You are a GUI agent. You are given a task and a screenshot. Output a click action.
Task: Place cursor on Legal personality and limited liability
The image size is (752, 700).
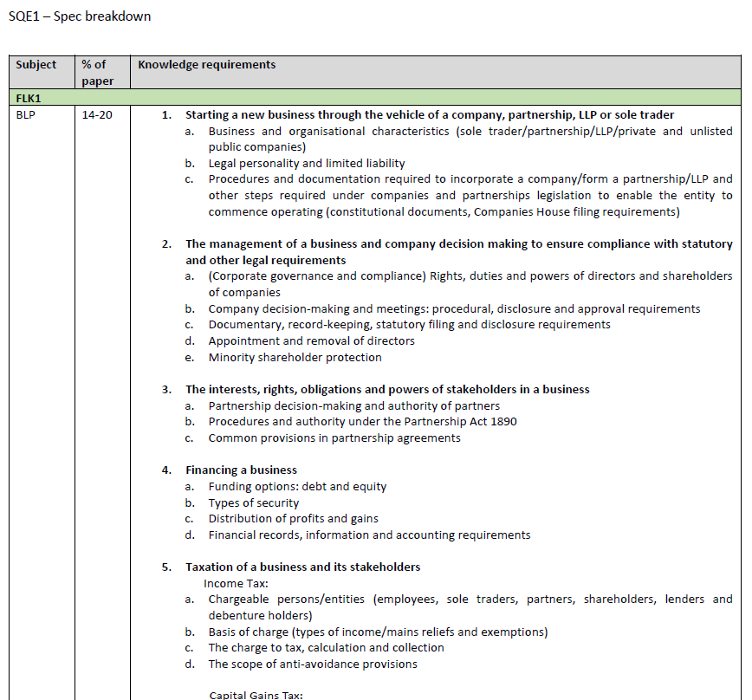coord(307,164)
